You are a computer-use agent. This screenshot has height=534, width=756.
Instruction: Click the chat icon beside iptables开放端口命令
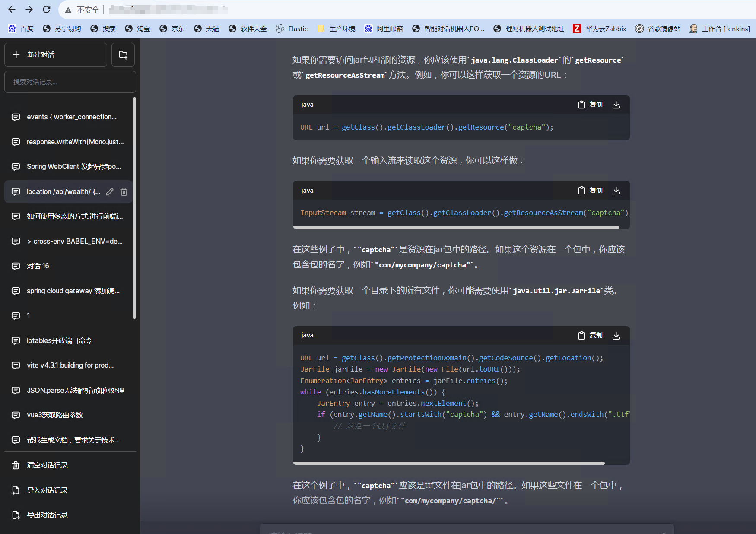pyautogui.click(x=16, y=341)
